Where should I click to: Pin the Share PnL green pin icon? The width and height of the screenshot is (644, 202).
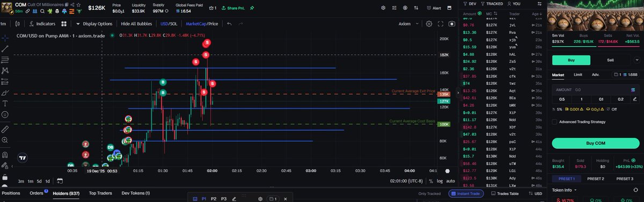tap(252, 8)
